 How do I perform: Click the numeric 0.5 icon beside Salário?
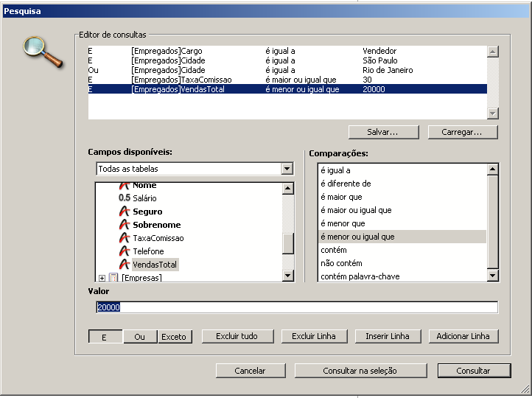pos(125,198)
